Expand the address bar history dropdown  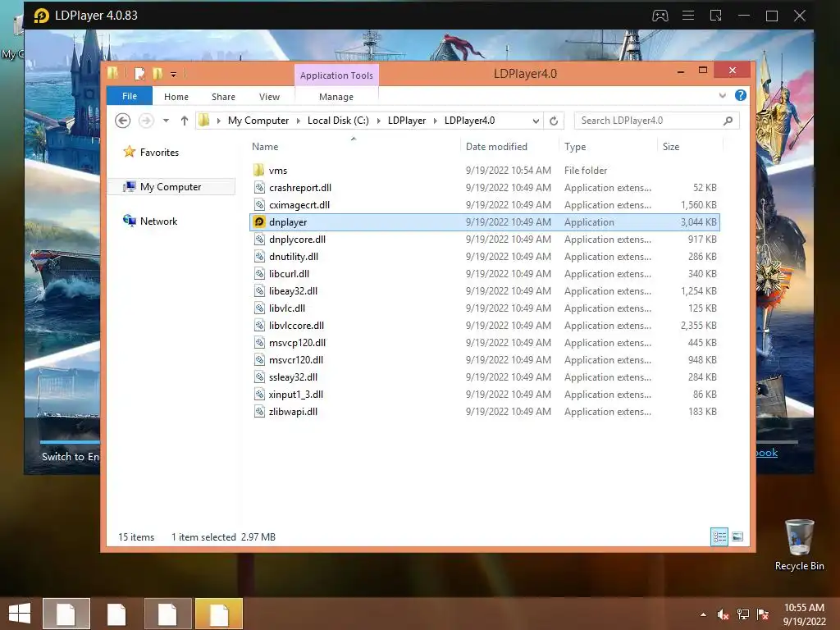tap(536, 121)
